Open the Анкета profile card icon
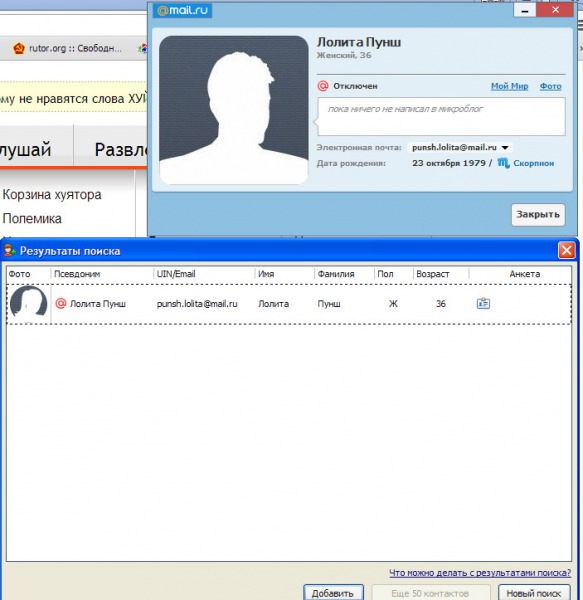The image size is (583, 600). [483, 303]
